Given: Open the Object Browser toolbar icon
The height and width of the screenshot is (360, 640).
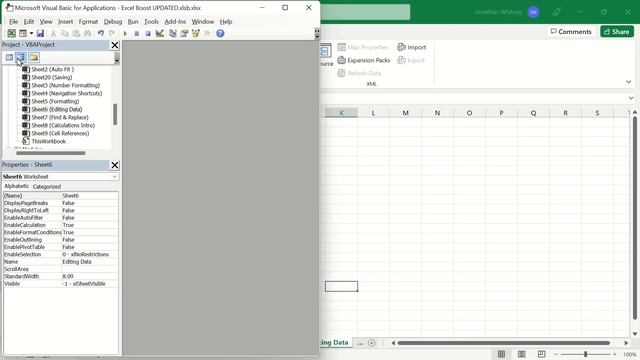Looking at the screenshot, I should (196, 33).
